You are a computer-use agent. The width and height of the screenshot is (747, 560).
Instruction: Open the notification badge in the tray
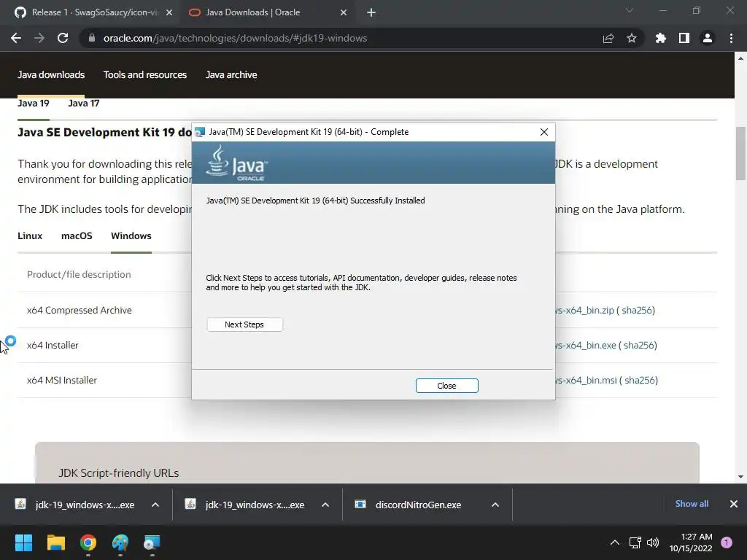click(x=727, y=542)
